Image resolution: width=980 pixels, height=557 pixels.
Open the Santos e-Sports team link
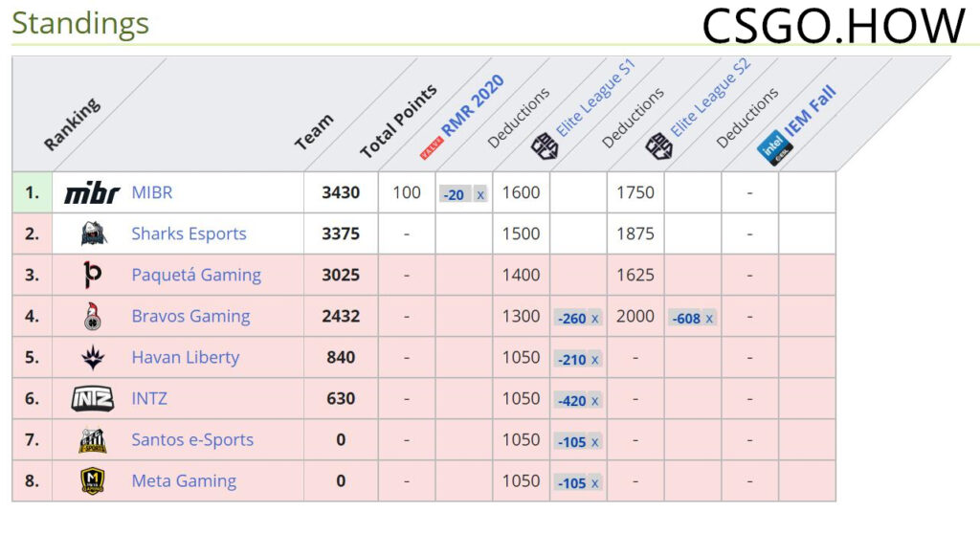[192, 440]
